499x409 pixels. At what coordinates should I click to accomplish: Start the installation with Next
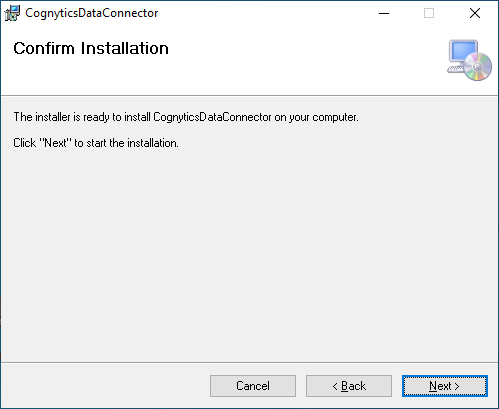pos(445,386)
